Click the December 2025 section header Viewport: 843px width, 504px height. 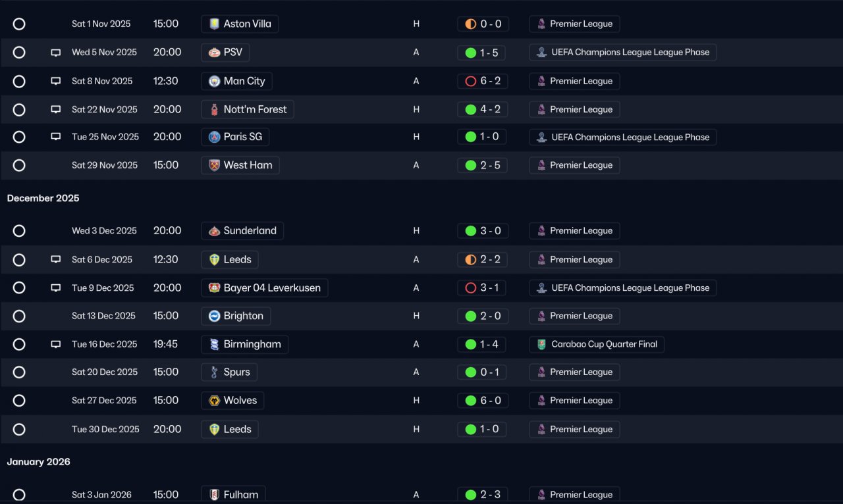coord(43,198)
